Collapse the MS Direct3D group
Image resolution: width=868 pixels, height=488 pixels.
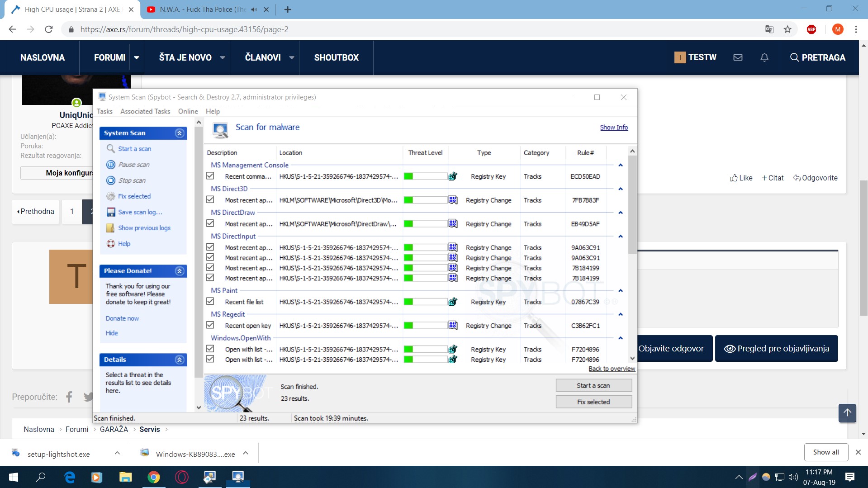[x=621, y=189]
